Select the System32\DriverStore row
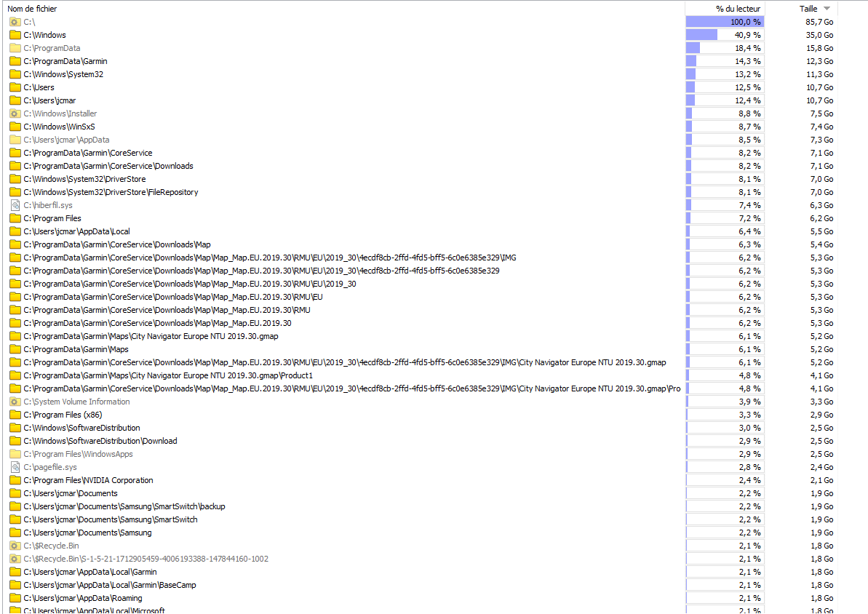 coord(421,180)
